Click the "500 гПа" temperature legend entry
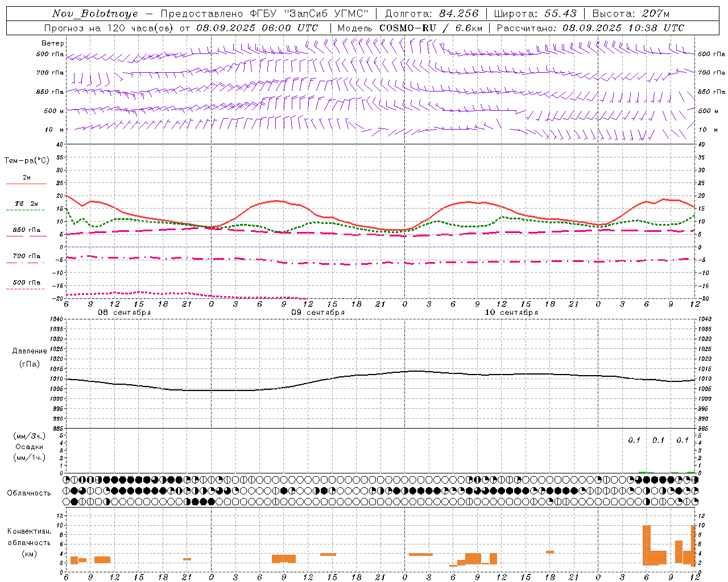Image resolution: width=728 pixels, height=582 pixels. 27,282
